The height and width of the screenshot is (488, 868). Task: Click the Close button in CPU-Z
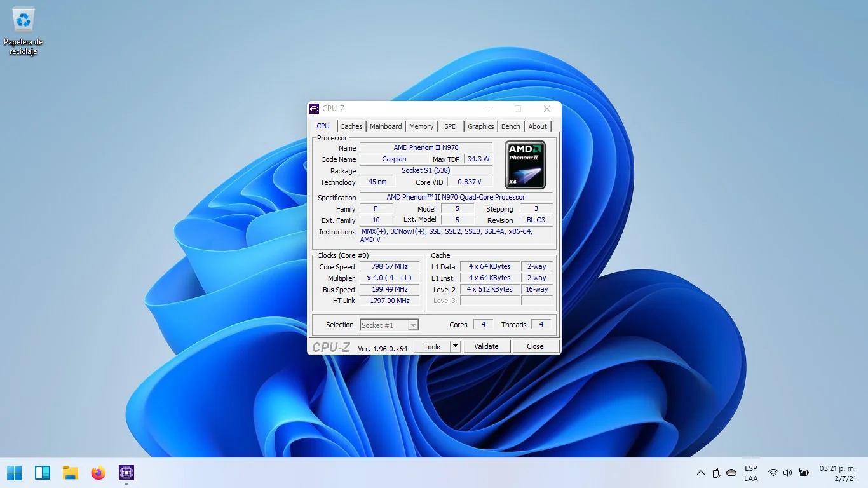point(535,346)
